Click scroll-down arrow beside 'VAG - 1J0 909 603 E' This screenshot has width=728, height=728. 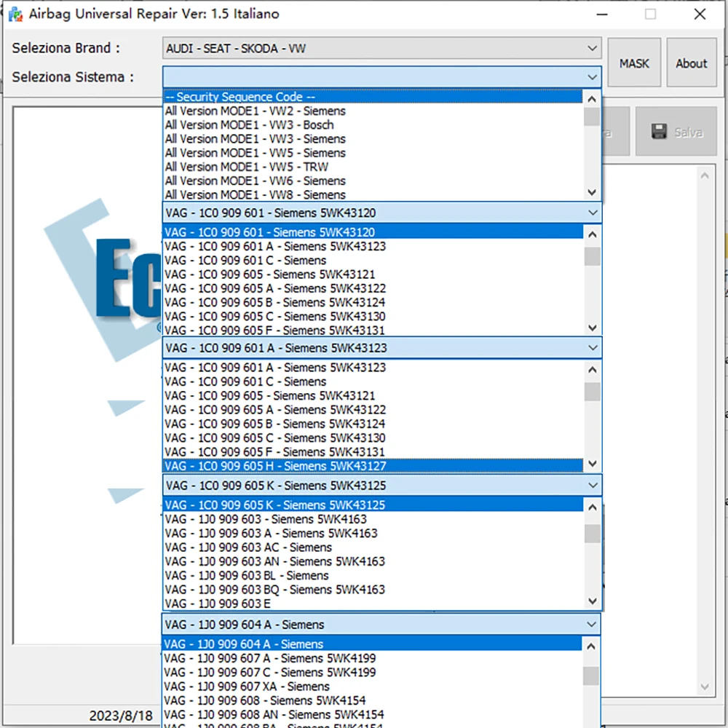(592, 601)
